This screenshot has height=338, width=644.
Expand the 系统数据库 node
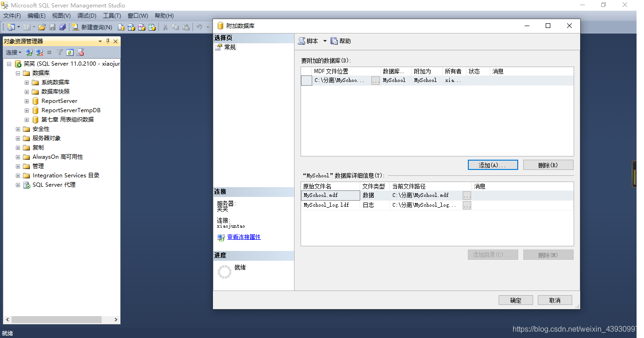pos(27,82)
